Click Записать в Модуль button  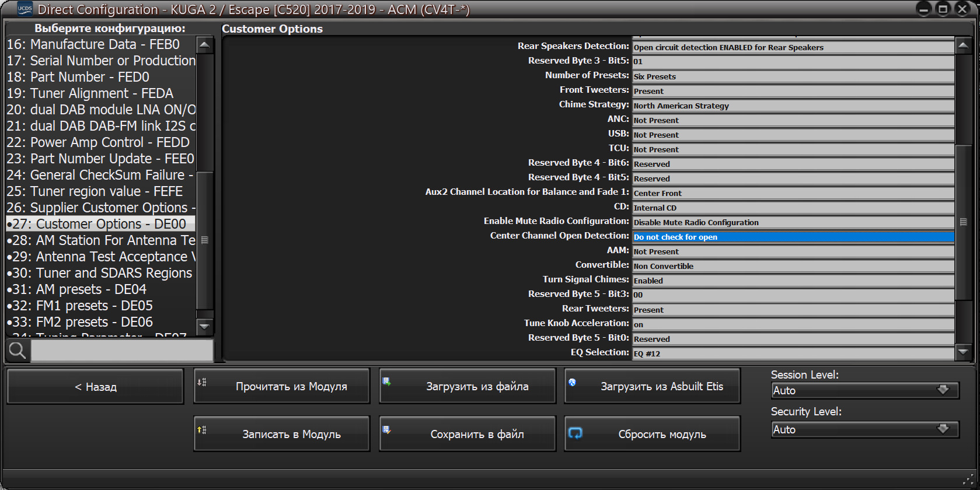point(281,434)
